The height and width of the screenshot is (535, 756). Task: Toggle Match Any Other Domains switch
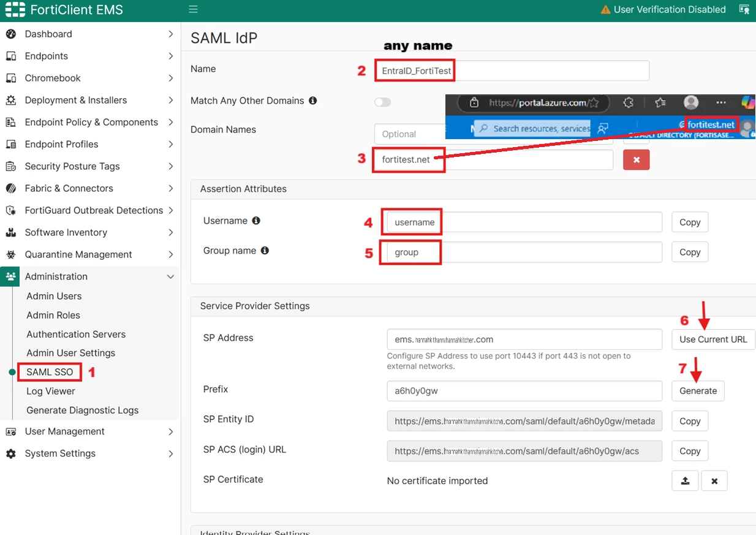tap(383, 102)
